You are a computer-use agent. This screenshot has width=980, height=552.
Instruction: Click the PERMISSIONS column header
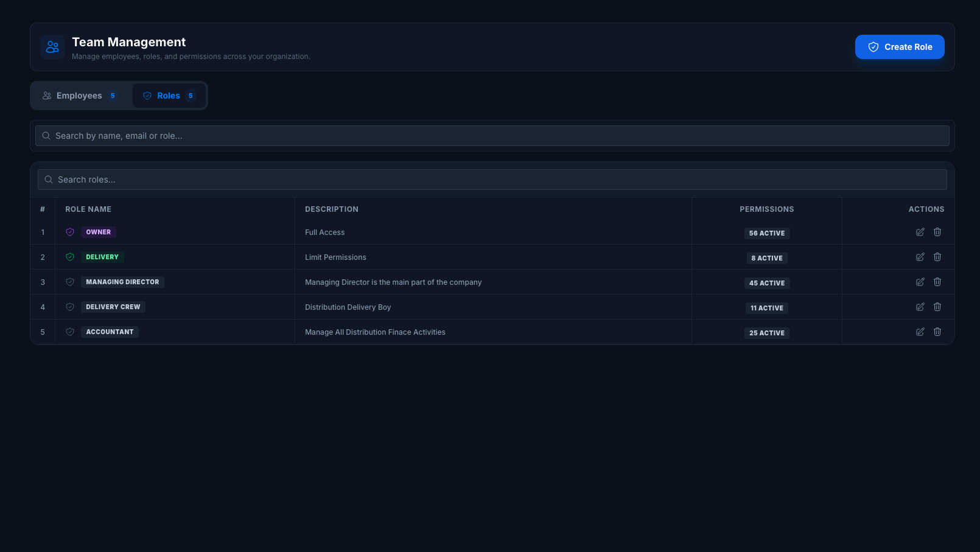tap(767, 209)
